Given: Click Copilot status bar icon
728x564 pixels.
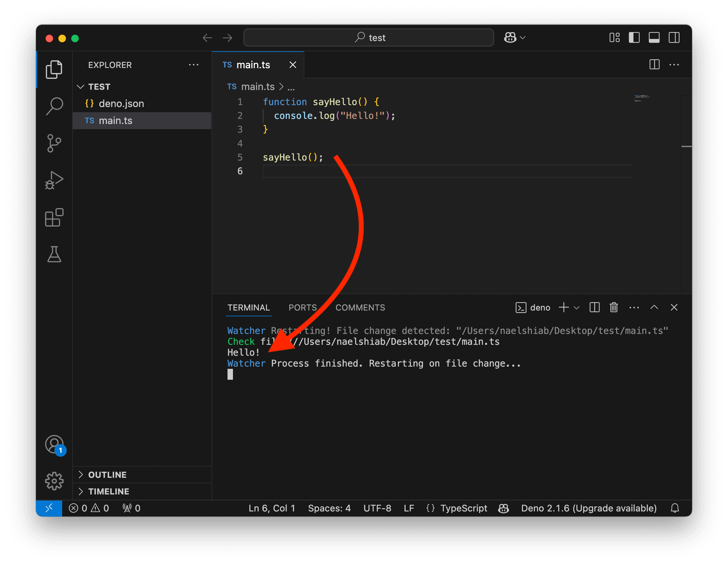Looking at the screenshot, I should tap(503, 508).
